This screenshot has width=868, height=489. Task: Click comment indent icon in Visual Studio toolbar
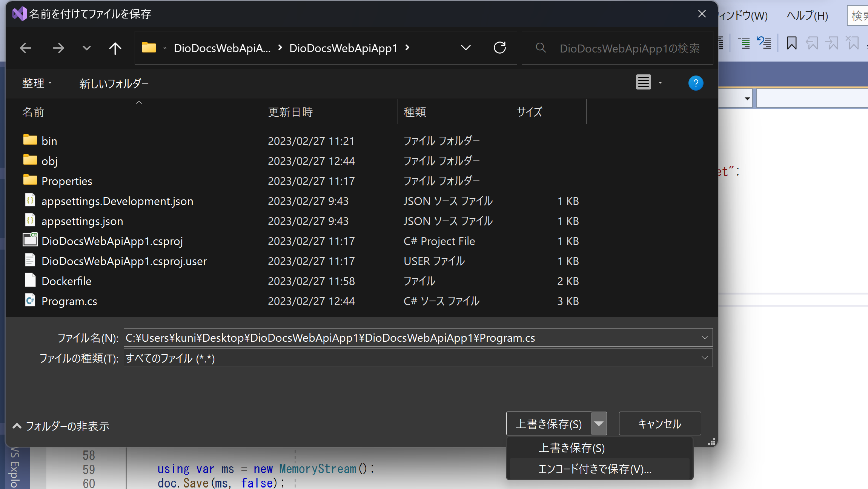point(745,43)
